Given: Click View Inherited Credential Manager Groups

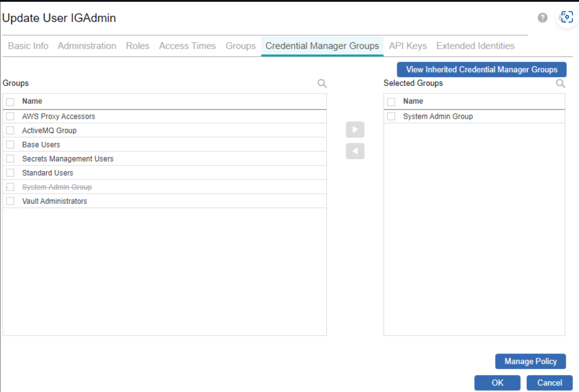Looking at the screenshot, I should tap(481, 70).
